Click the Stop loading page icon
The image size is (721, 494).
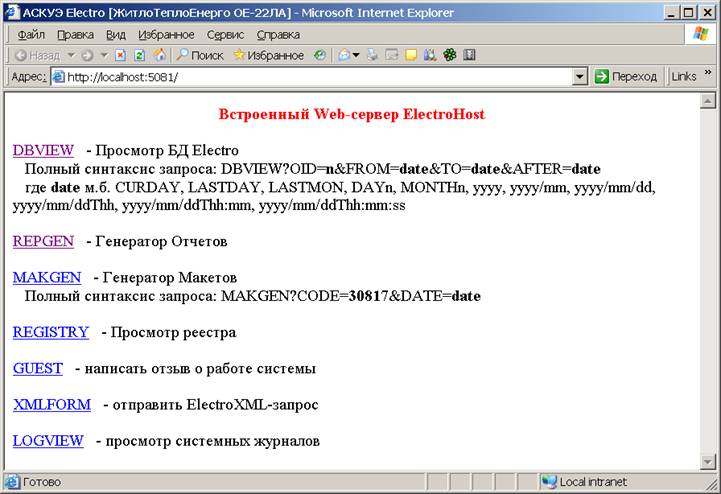[x=120, y=56]
